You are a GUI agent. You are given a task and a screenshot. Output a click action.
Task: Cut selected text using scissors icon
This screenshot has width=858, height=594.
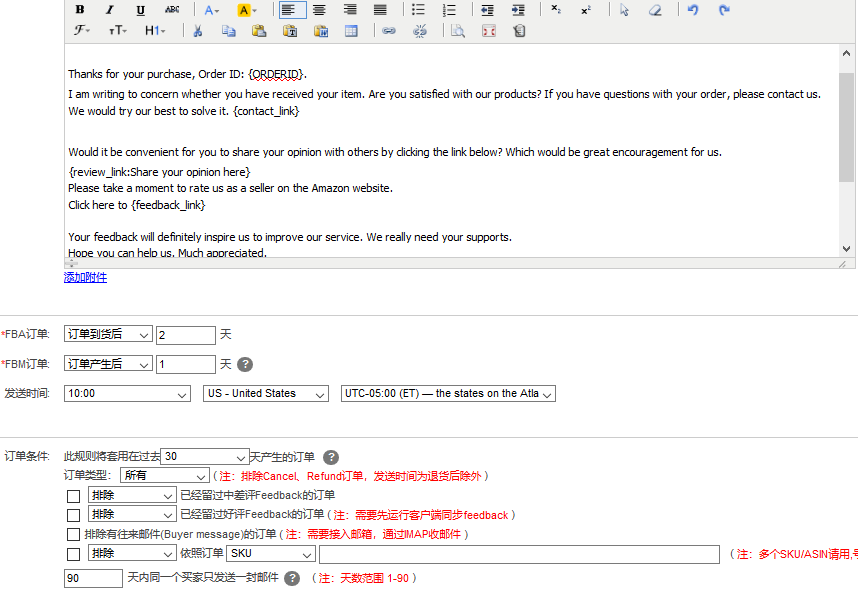[198, 31]
